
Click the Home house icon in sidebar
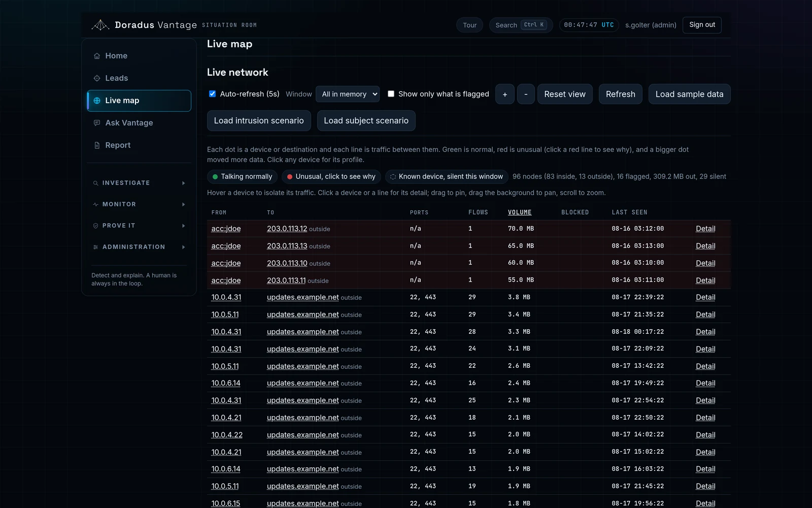(x=97, y=56)
